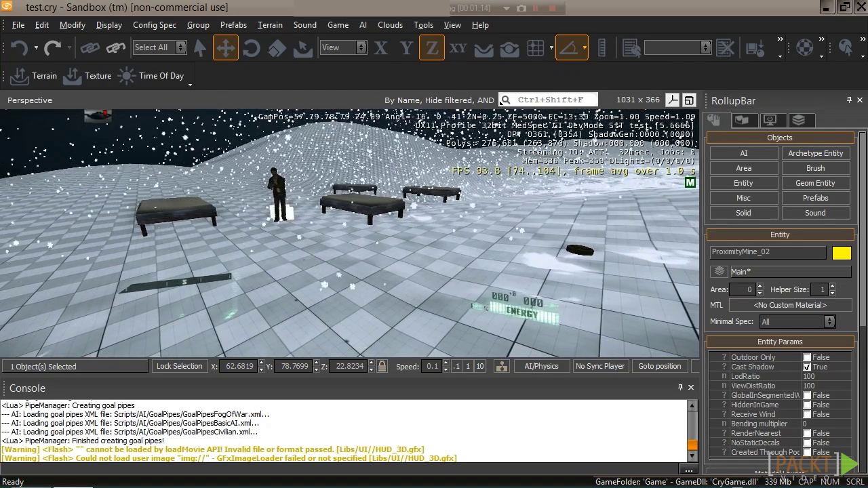Screen dimensions: 868x488
Task: Click the ProximityMine_02 name field
Action: (x=768, y=252)
